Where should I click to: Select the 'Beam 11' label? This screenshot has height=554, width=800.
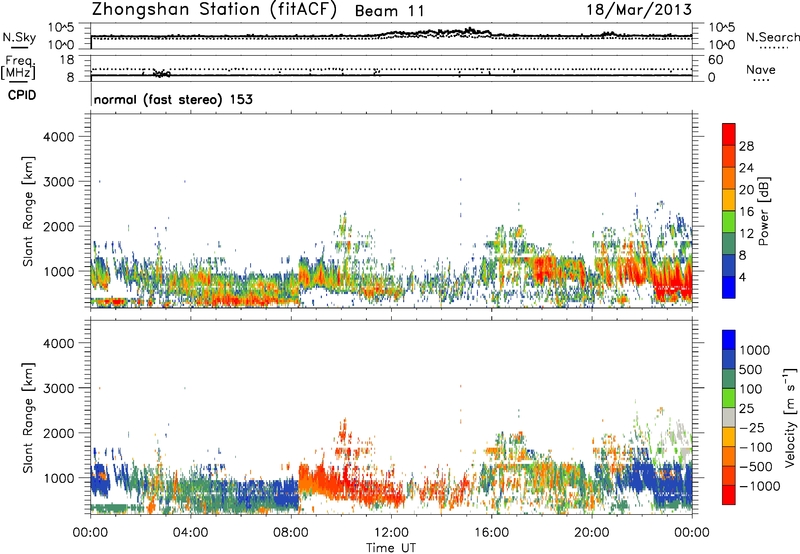click(x=389, y=11)
